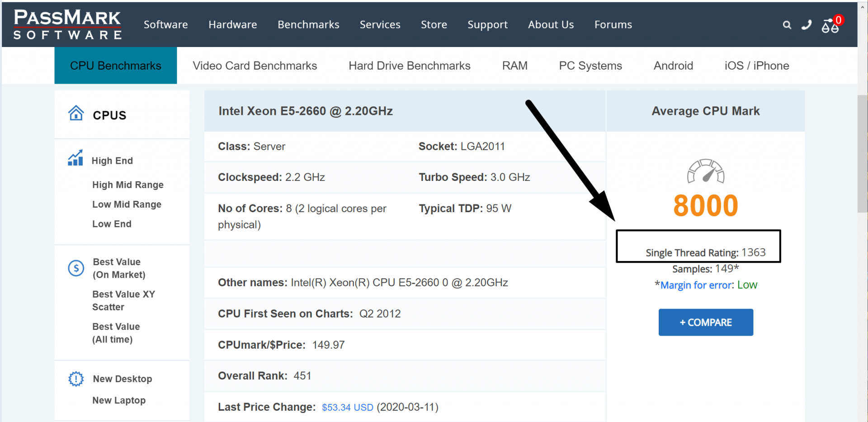Select the Hard Drive Benchmarks tab
868x422 pixels.
coord(410,66)
